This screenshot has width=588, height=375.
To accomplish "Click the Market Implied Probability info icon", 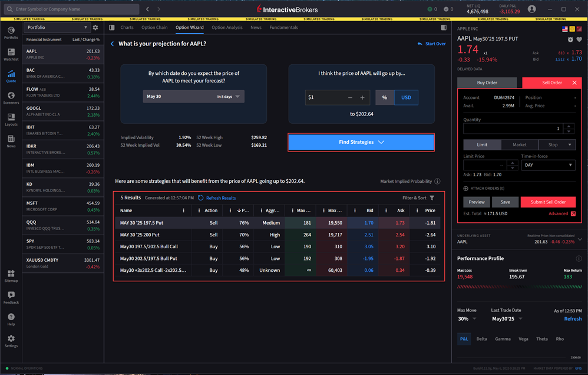I will (437, 181).
